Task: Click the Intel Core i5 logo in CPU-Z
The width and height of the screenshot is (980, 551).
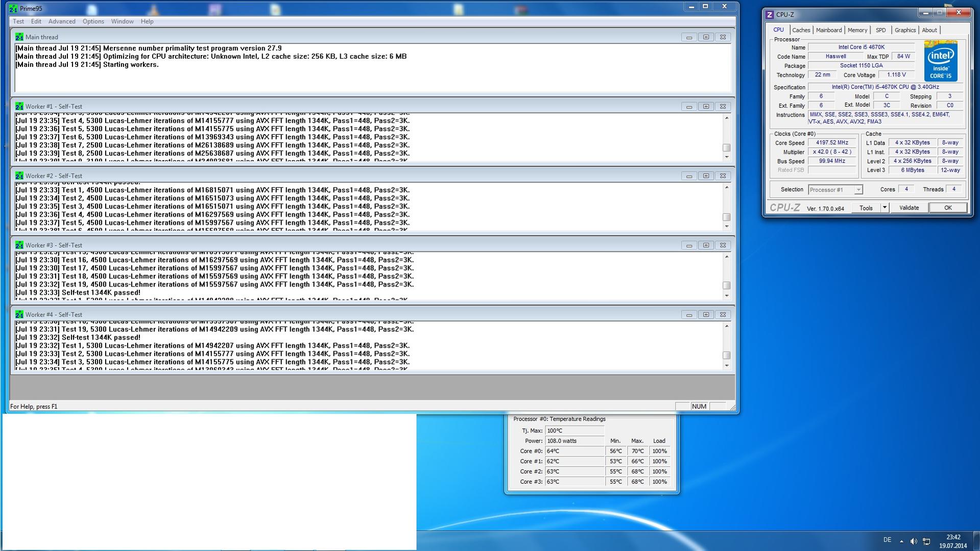Action: click(x=941, y=61)
